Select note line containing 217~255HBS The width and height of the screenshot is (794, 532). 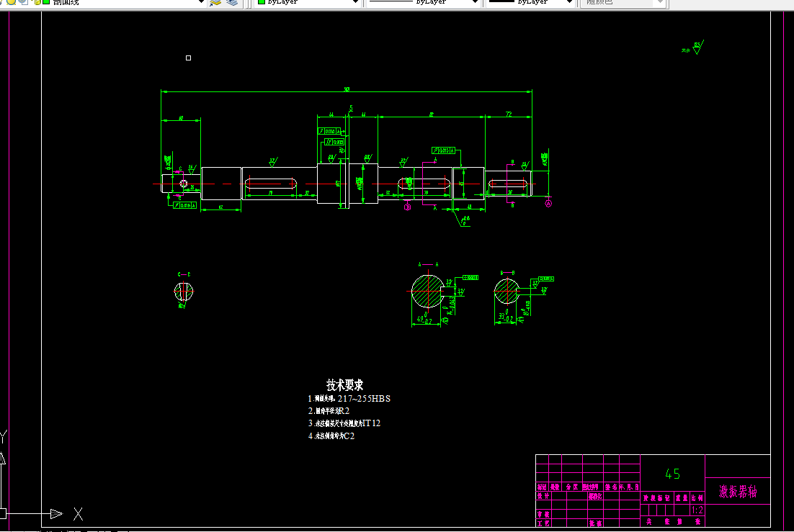tap(349, 399)
